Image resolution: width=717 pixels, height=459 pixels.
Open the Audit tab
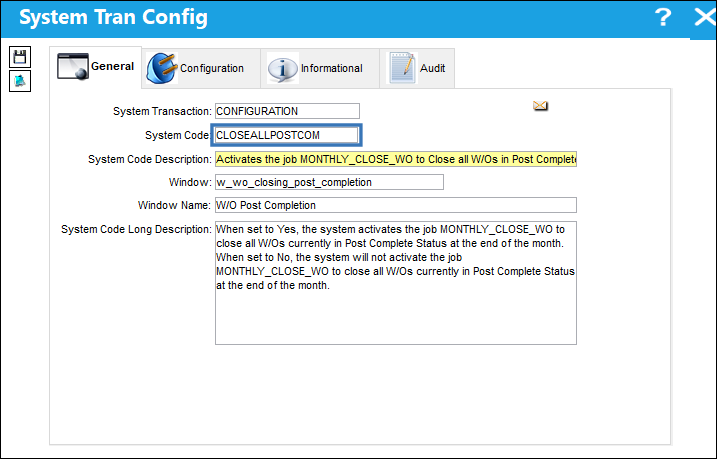pyautogui.click(x=417, y=68)
